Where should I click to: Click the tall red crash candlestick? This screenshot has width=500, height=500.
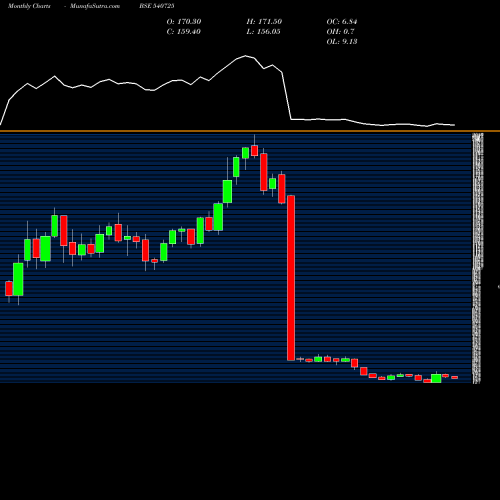pyautogui.click(x=291, y=278)
